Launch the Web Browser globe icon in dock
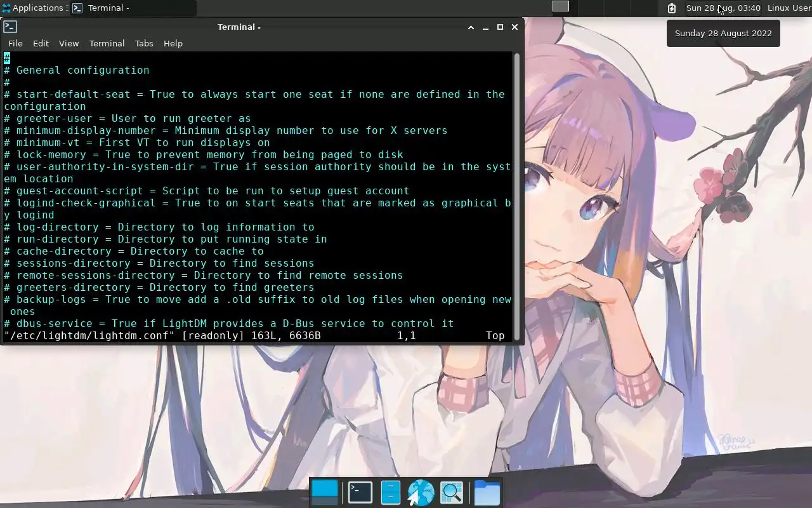The width and height of the screenshot is (812, 508). 421,493
